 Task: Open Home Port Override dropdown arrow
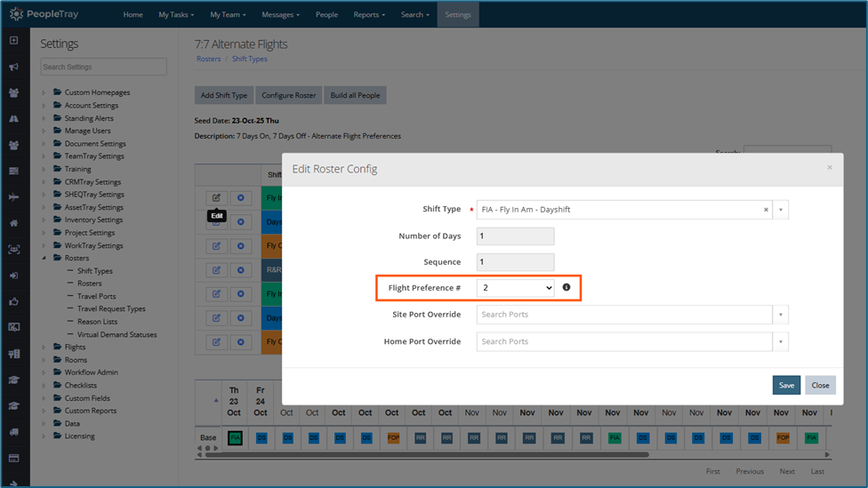(x=781, y=342)
